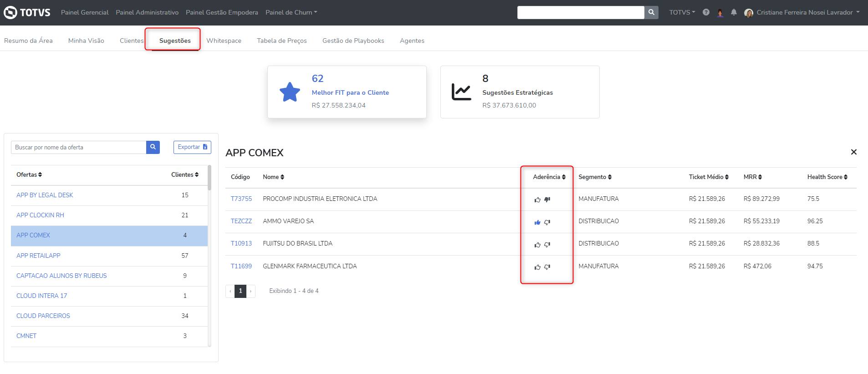Switch to the Tabela de Preços tab

[282, 41]
